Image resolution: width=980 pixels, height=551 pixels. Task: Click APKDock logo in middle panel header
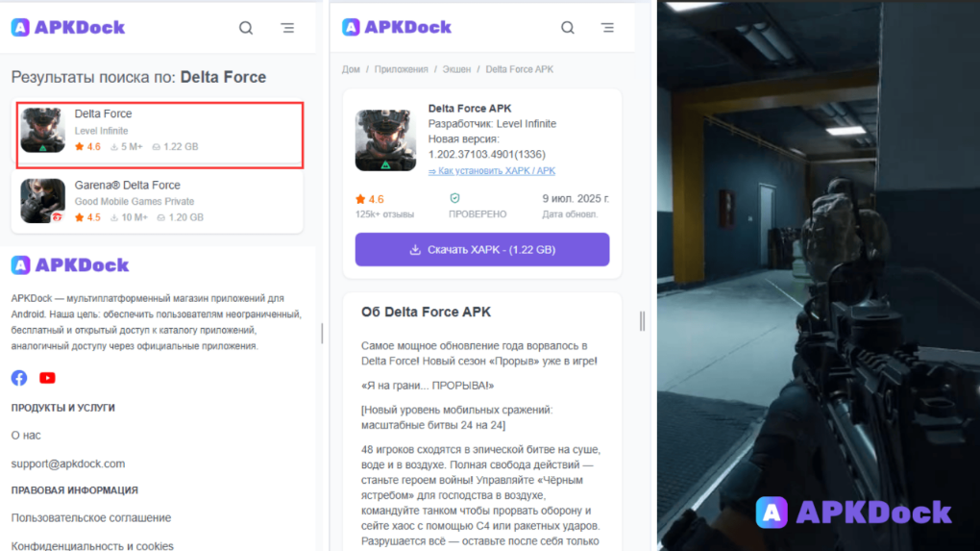click(x=397, y=27)
